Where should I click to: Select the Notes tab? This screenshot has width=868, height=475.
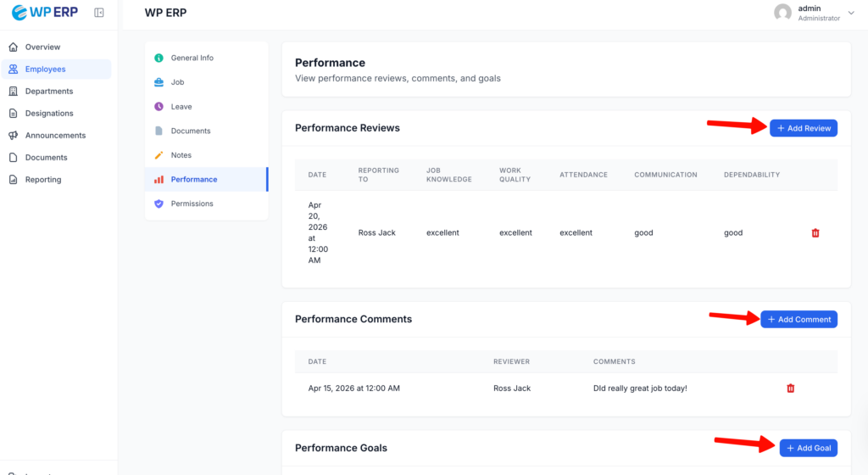(181, 155)
